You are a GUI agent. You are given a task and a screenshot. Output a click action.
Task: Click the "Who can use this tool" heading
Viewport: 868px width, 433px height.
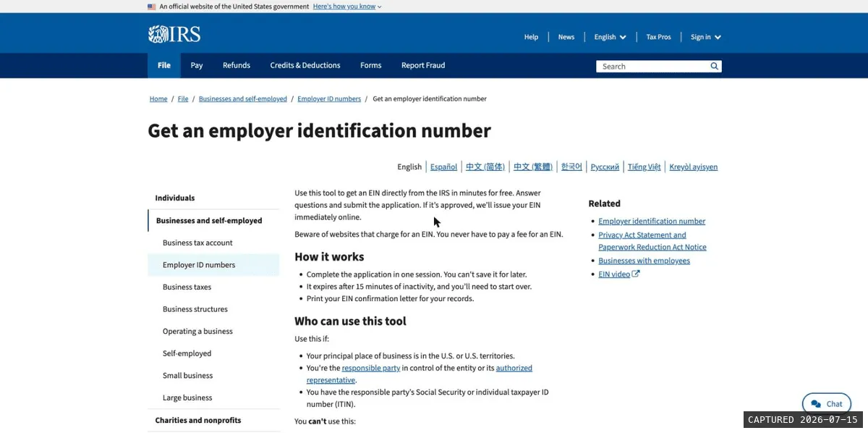[x=350, y=321]
